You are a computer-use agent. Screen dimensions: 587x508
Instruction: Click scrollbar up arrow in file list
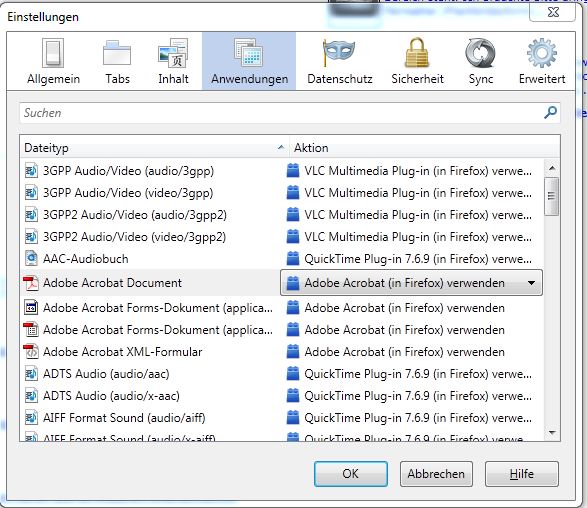click(552, 168)
